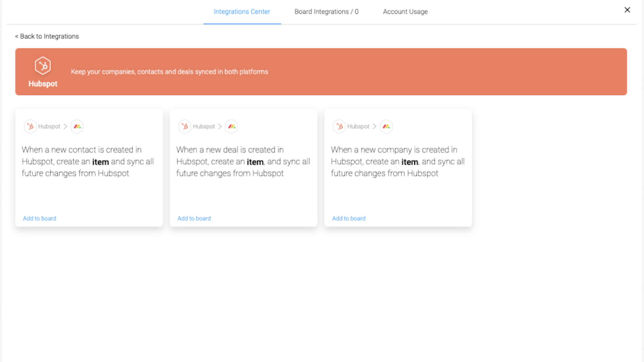
Task: Click monday icon on the deal card
Action: click(x=231, y=126)
